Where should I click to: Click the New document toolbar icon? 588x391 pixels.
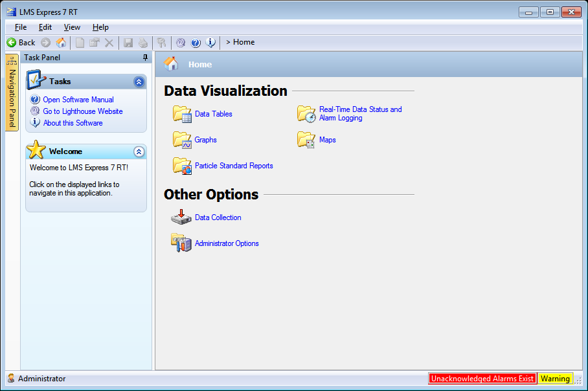80,42
